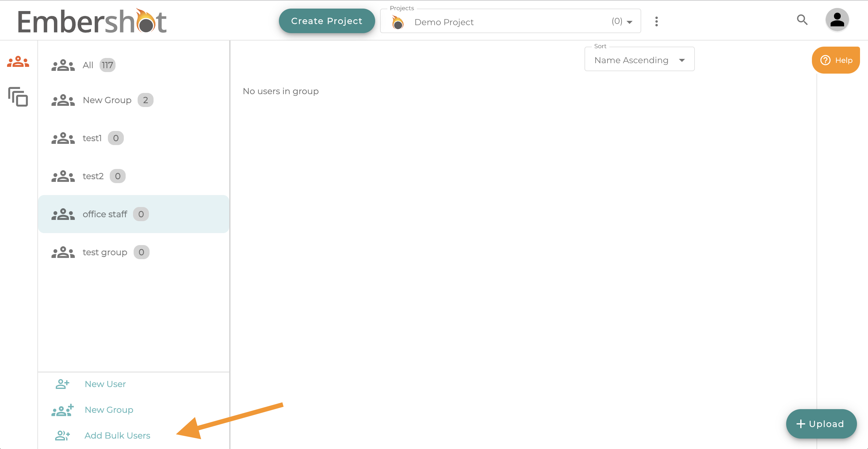Click the New Group add-group icon
This screenshot has width=868, height=449.
pos(63,410)
